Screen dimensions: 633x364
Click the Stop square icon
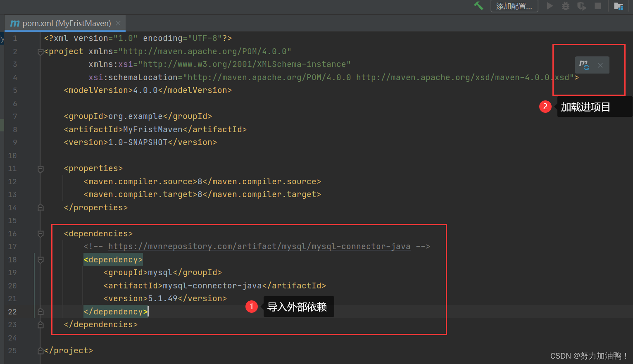598,6
